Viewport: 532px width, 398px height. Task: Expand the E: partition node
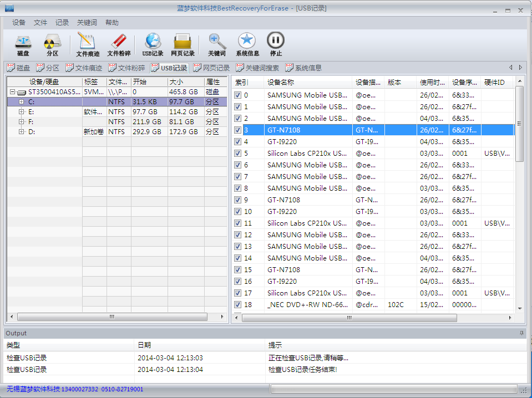coord(21,111)
